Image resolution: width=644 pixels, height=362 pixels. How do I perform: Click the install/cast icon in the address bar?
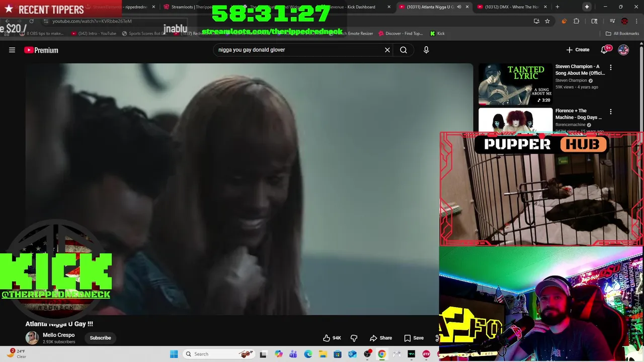pos(536,21)
